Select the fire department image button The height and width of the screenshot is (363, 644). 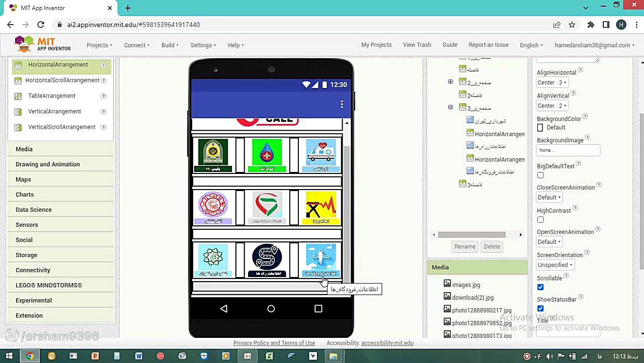point(213,208)
